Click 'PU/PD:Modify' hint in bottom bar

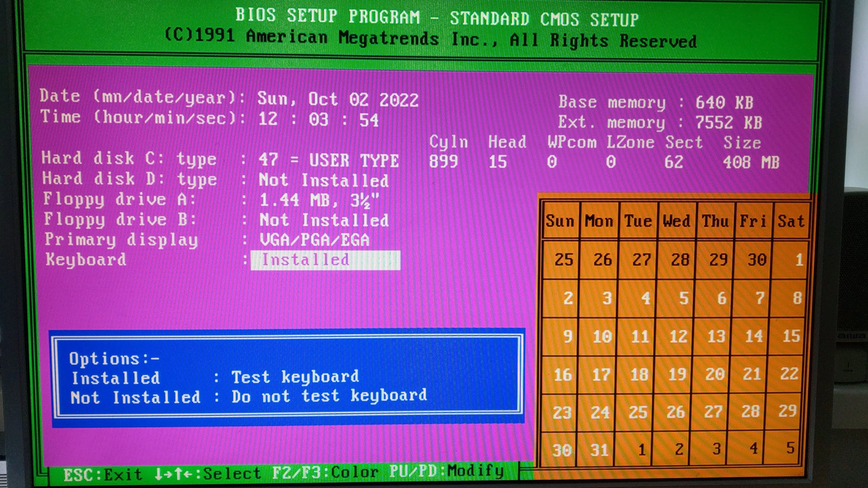coord(446,471)
